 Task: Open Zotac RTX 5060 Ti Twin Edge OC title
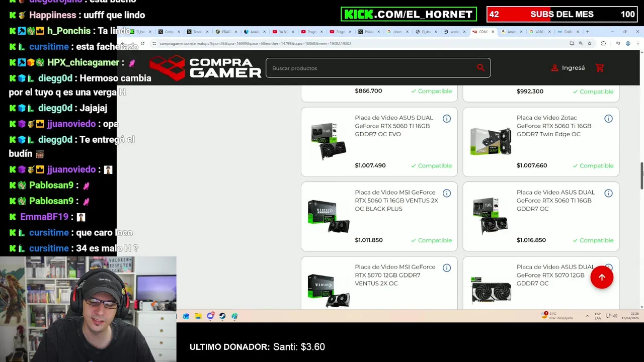[x=554, y=126]
